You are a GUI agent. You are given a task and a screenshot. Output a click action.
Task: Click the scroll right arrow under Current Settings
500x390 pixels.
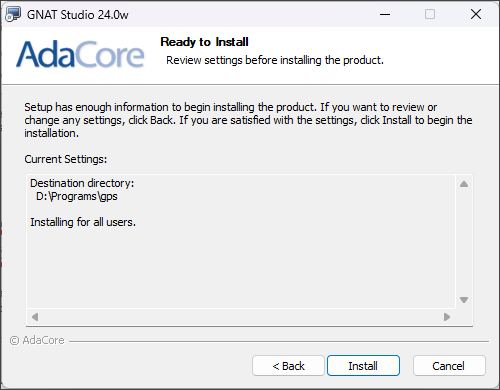pos(447,317)
